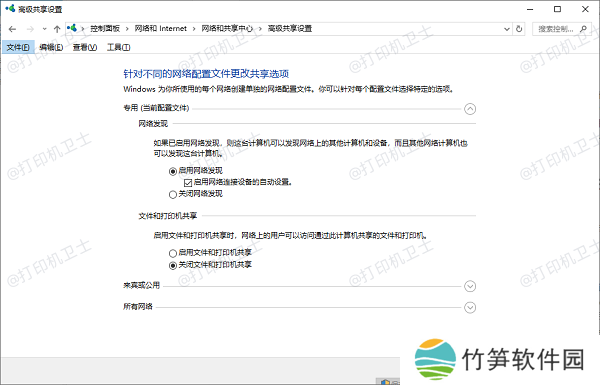Open the address bar history dropdown
This screenshot has width=600, height=385.
(507, 29)
